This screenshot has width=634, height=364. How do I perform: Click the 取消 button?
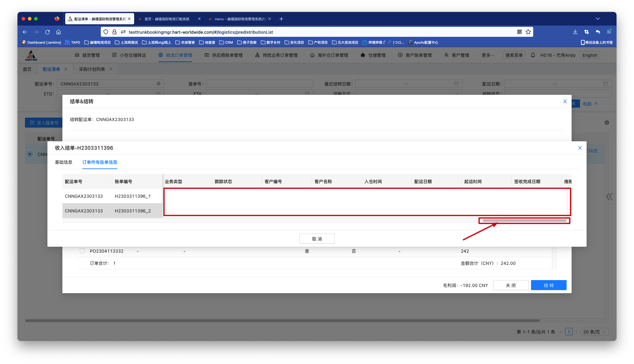pyautogui.click(x=317, y=239)
